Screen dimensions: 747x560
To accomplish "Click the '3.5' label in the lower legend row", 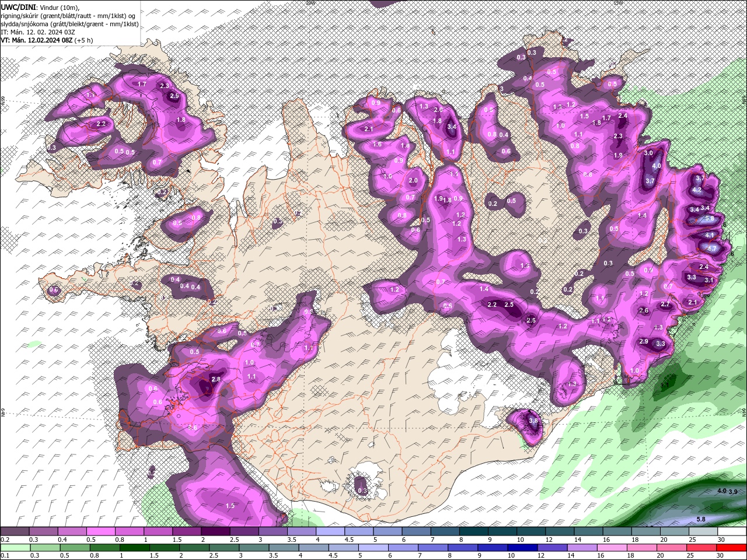I will [273, 555].
